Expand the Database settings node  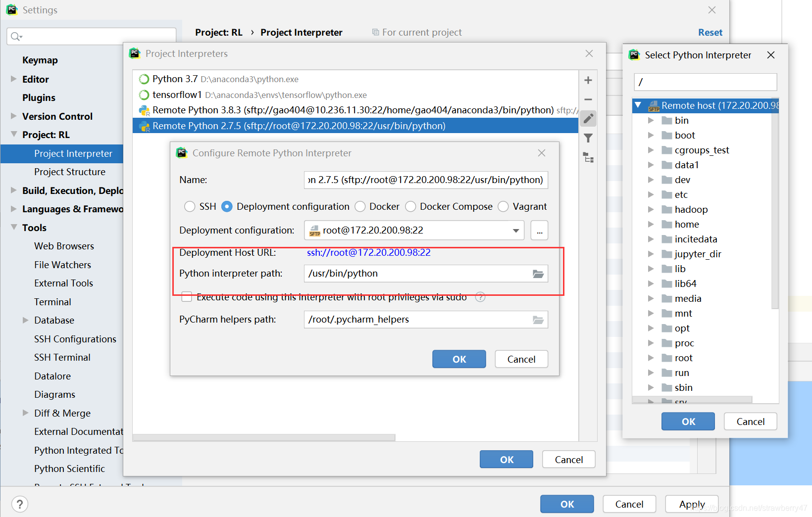25,320
